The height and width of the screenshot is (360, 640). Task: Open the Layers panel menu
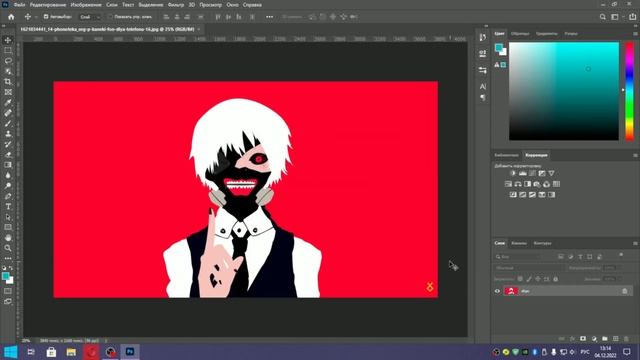point(635,243)
